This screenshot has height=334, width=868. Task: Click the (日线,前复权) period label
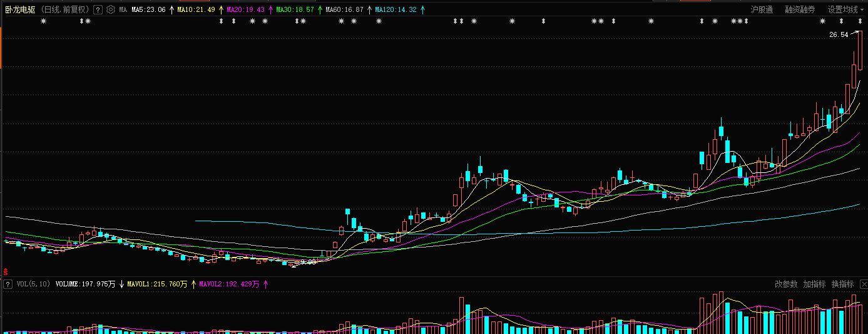click(x=65, y=10)
